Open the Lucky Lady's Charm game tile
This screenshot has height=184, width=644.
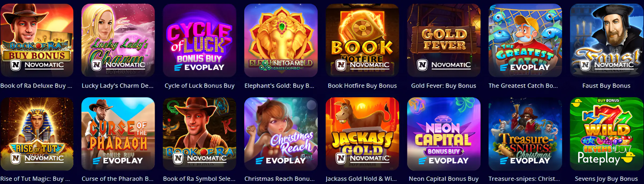(118, 40)
